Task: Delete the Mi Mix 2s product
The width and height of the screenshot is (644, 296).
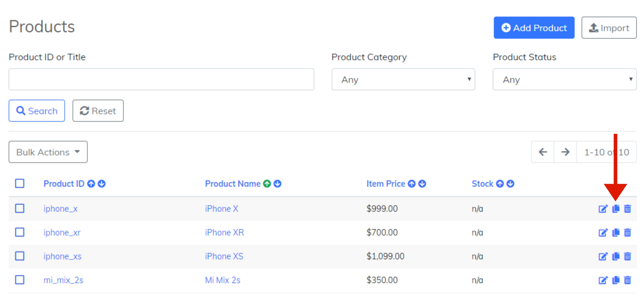Action: (627, 280)
